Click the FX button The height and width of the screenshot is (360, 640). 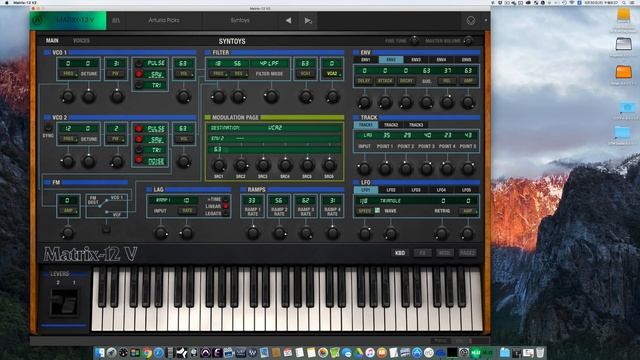pyautogui.click(x=422, y=253)
